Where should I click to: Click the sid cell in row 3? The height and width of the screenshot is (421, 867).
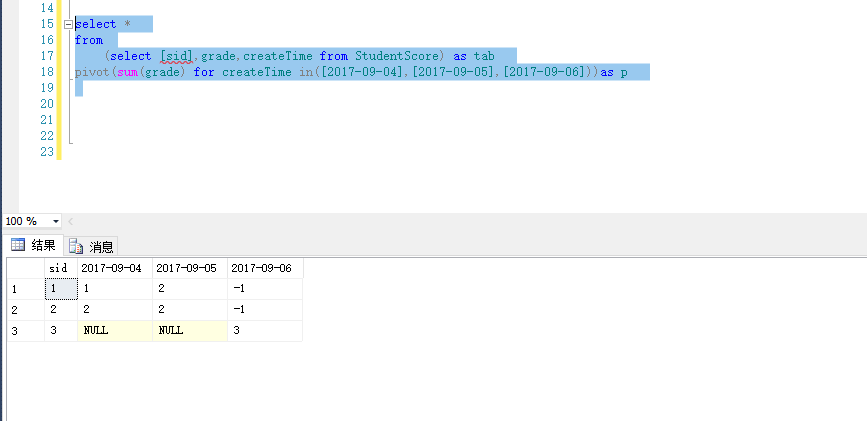click(61, 331)
